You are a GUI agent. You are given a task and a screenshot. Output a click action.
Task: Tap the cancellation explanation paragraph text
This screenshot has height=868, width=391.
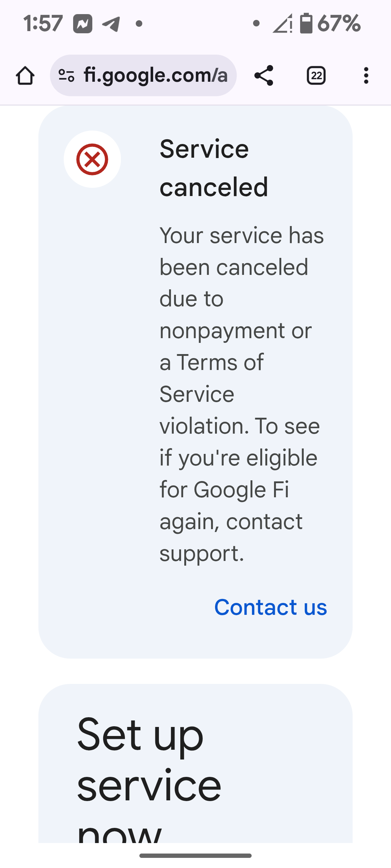coord(241,394)
